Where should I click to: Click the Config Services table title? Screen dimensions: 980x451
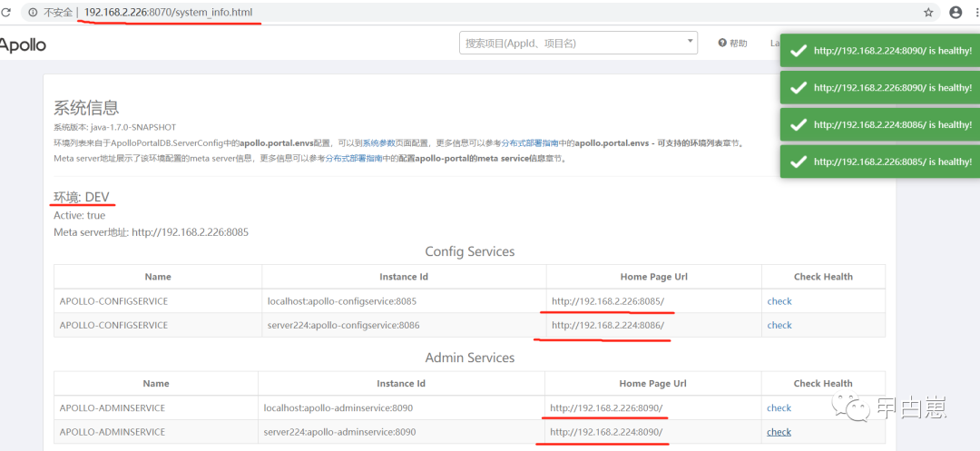pyautogui.click(x=470, y=251)
